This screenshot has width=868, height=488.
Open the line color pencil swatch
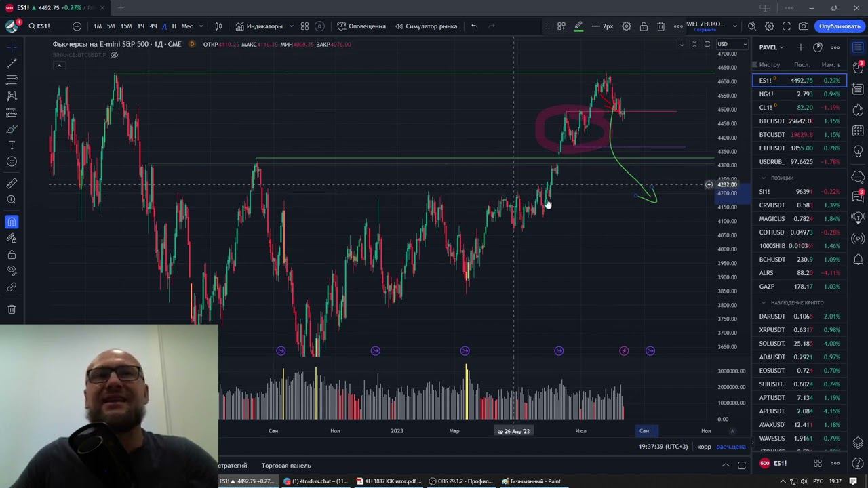coord(578,26)
